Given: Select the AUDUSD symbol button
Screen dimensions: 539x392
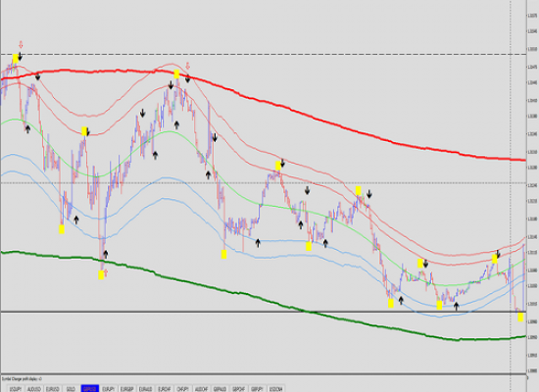Looking at the screenshot, I should click(x=34, y=389).
